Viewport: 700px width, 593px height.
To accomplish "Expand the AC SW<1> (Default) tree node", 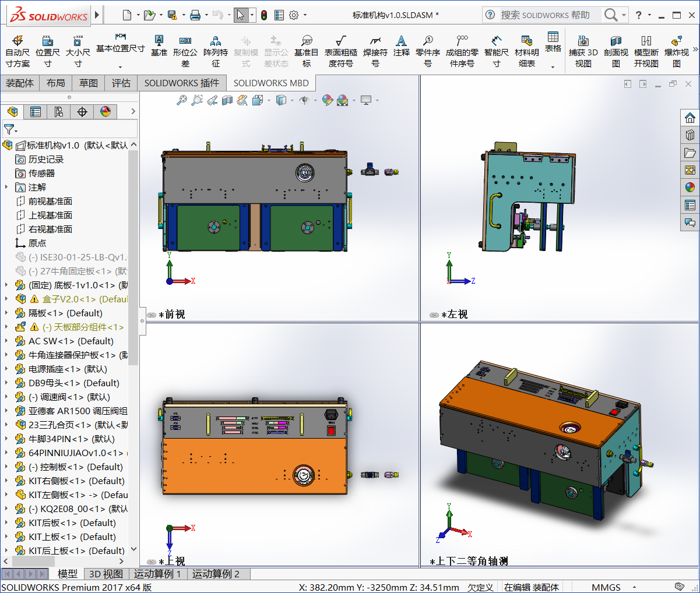I will [x=6, y=341].
